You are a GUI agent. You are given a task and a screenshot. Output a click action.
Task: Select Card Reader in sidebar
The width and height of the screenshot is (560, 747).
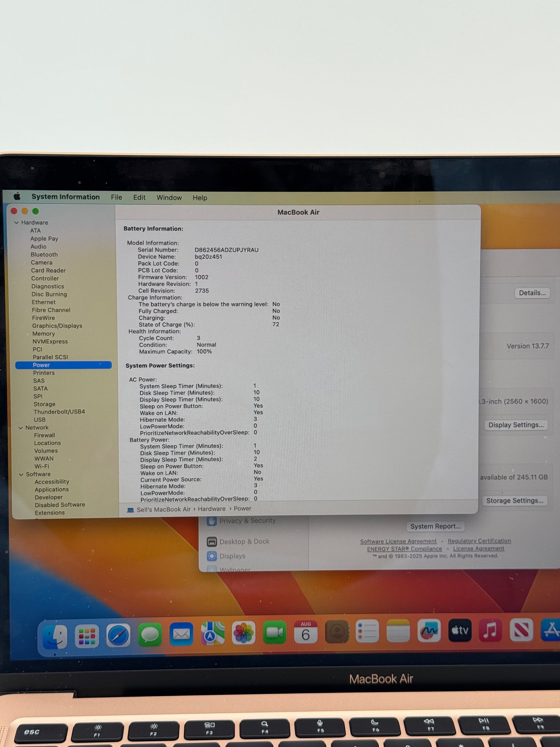pos(48,271)
